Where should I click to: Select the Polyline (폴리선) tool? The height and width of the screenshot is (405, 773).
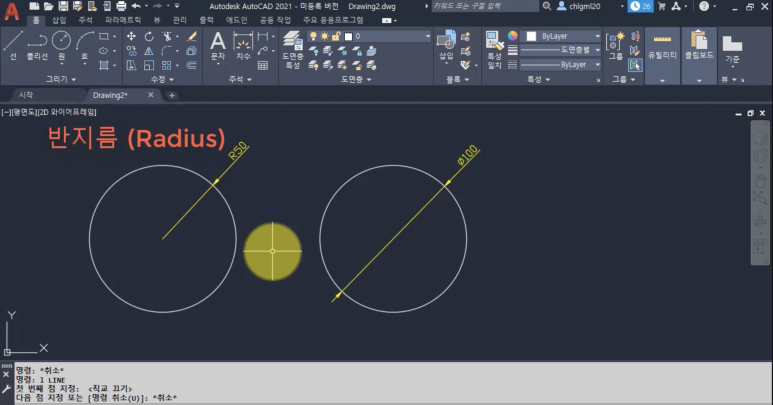pyautogui.click(x=37, y=45)
